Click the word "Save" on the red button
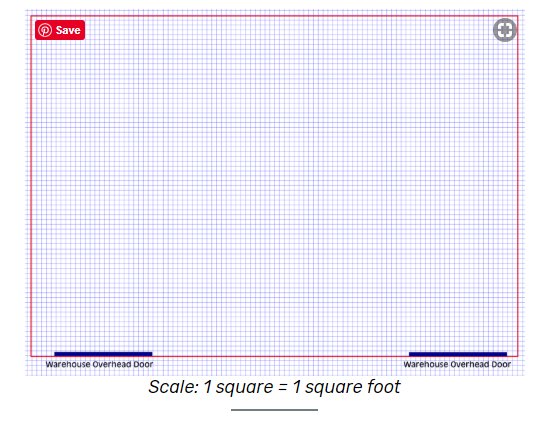The width and height of the screenshot is (554, 421). (68, 30)
